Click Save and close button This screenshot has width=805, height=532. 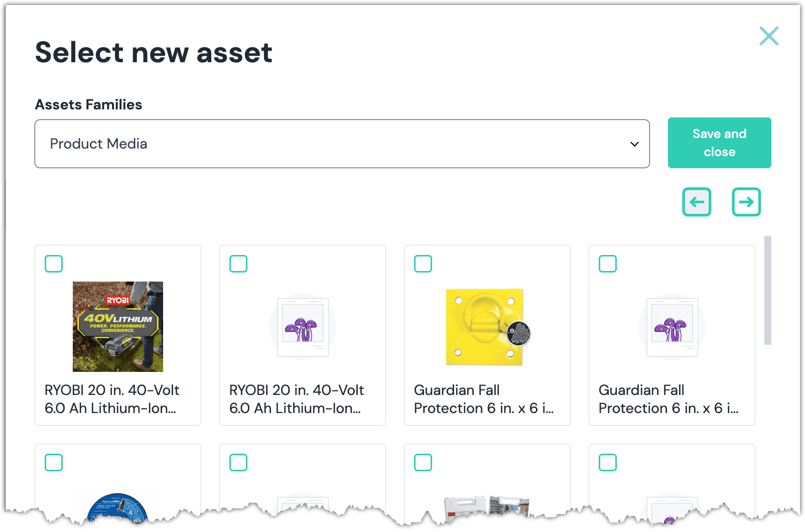pyautogui.click(x=719, y=143)
